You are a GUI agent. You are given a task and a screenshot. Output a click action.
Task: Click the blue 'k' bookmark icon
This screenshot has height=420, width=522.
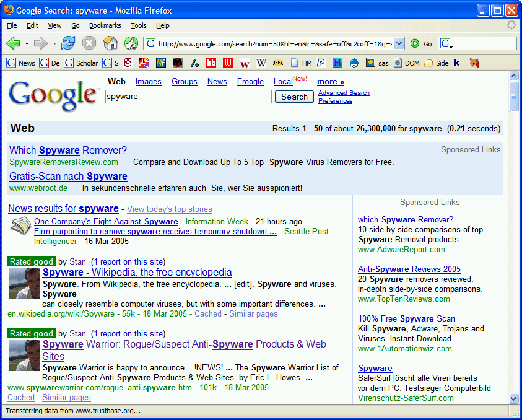click(457, 63)
